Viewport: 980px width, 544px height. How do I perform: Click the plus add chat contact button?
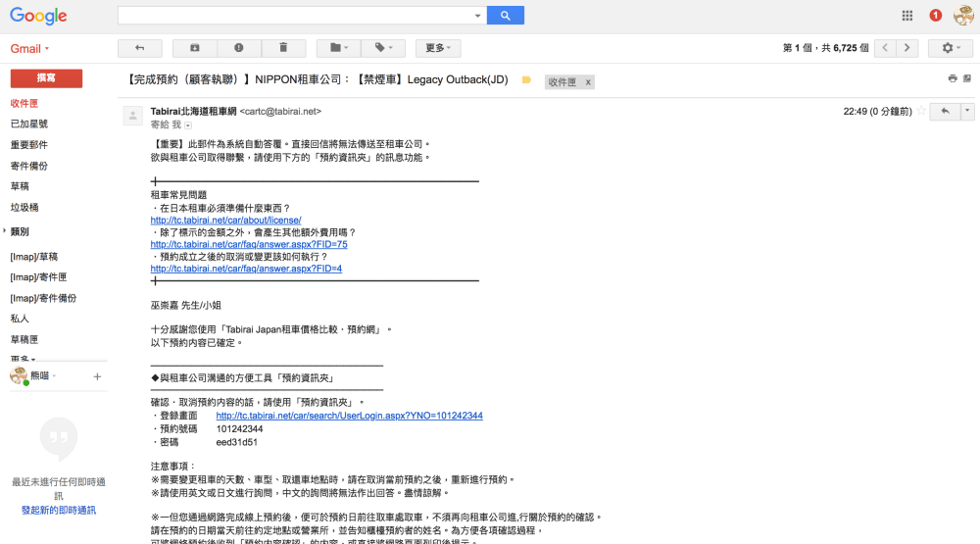click(97, 376)
